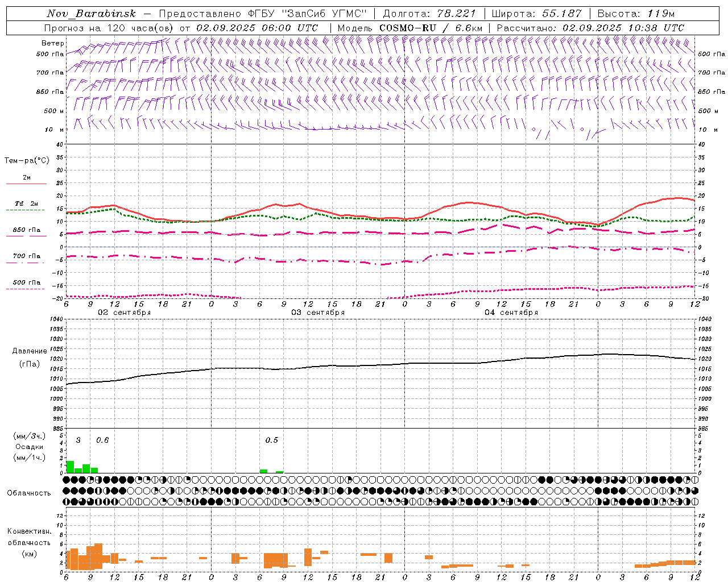728x582 pixels.
Task: Click the 'Широта: 55.187' value
Action: pos(536,14)
